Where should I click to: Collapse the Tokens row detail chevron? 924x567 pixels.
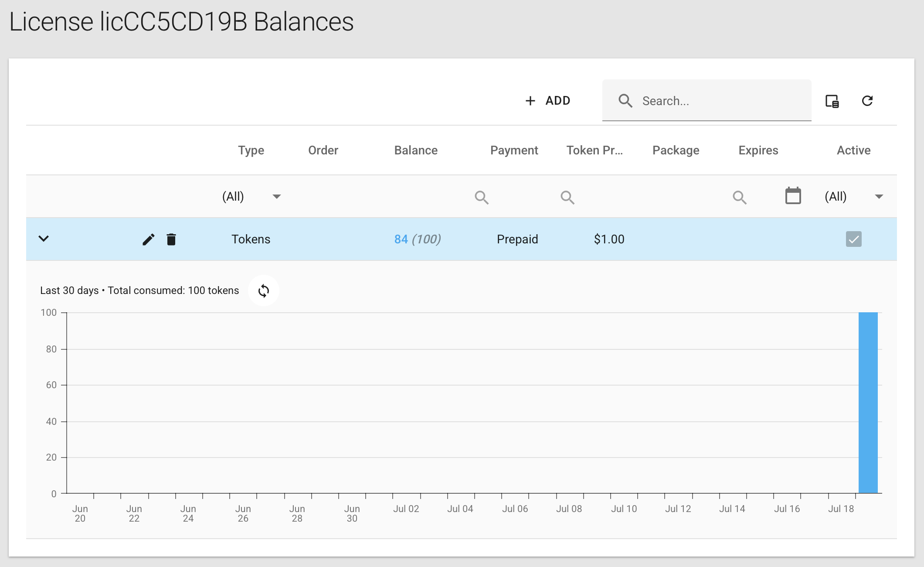pyautogui.click(x=44, y=239)
